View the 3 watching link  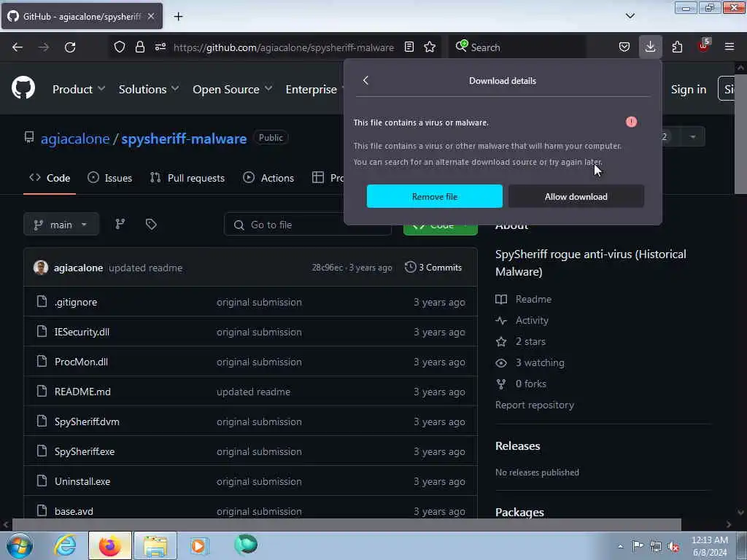click(x=530, y=362)
